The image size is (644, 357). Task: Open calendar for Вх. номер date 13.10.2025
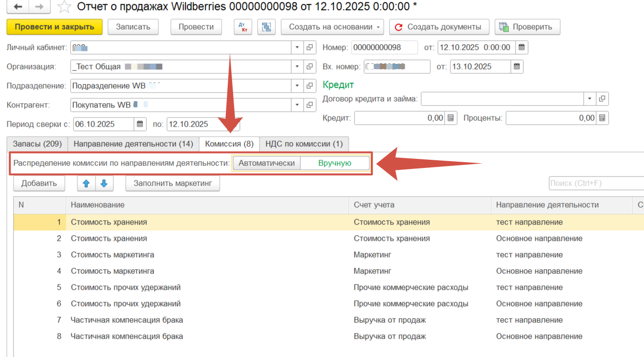pyautogui.click(x=517, y=67)
